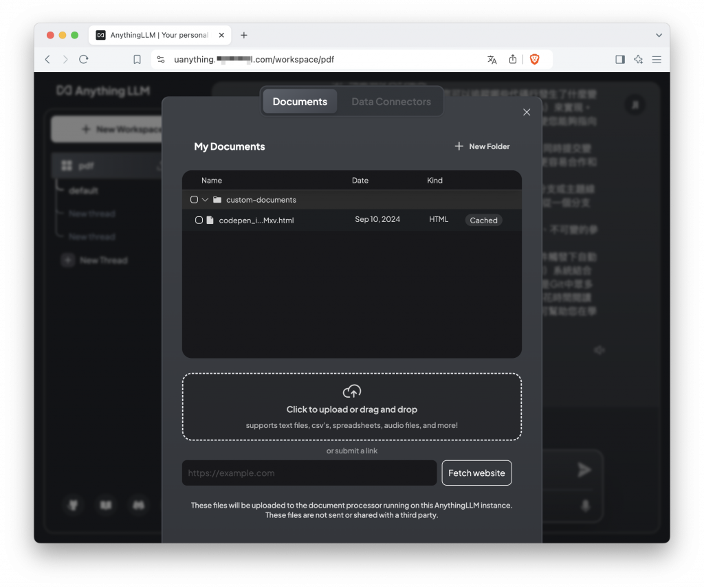Click the share icon in address bar
Screen dimensions: 704x588
pyautogui.click(x=512, y=59)
